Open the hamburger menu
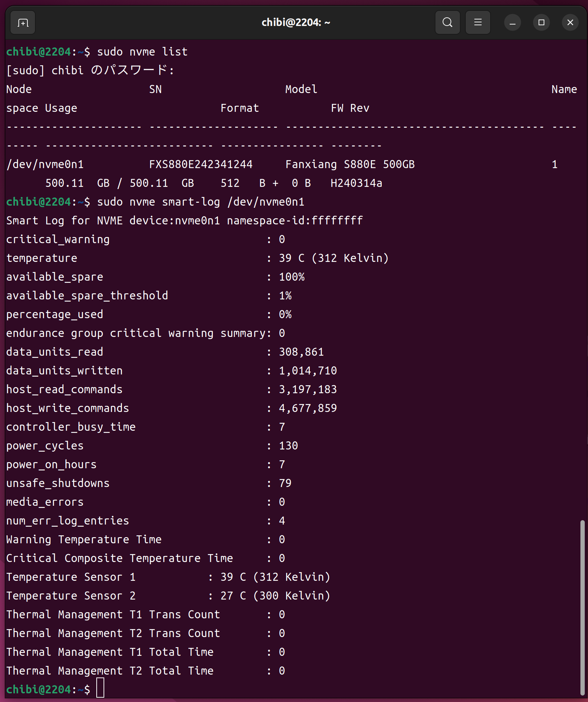This screenshot has width=588, height=702. coord(478,23)
